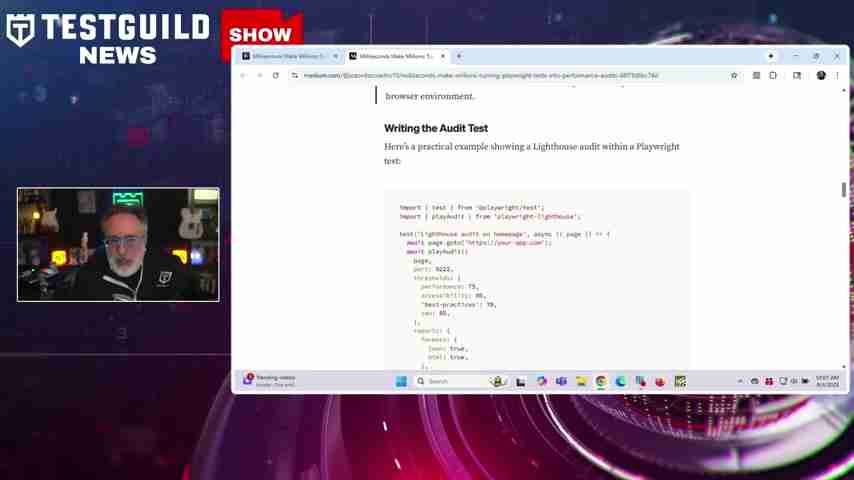Click the page vertical scrollbar thumb
854x480 pixels.
[x=844, y=189]
